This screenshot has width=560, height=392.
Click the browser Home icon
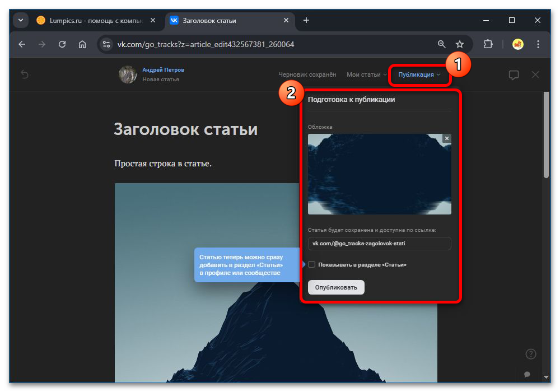click(82, 44)
